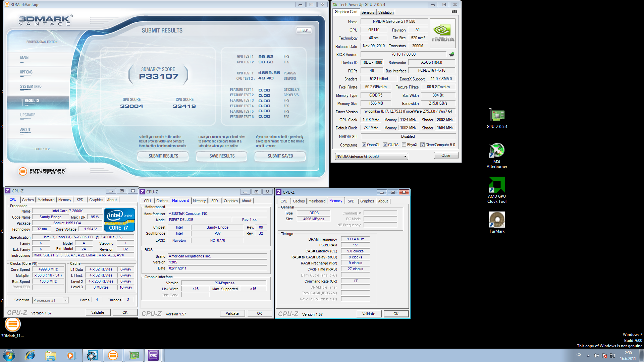
Task: Open Graphics tab in Memory CPU-Z window
Action: [x=367, y=201]
